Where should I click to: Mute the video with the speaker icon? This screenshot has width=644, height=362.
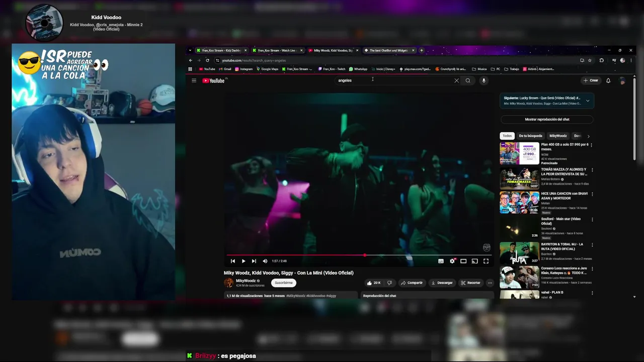point(265,261)
